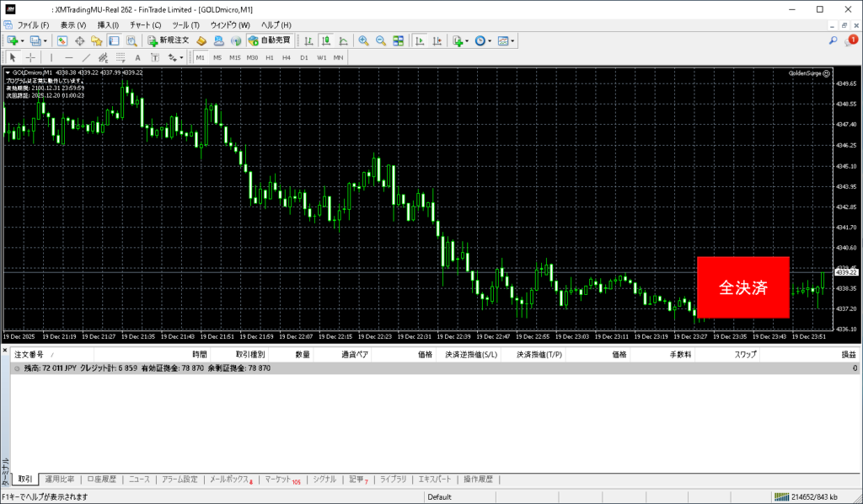863x504 pixels.
Task: Toggle 自動売買 auto-trading button
Action: click(269, 40)
